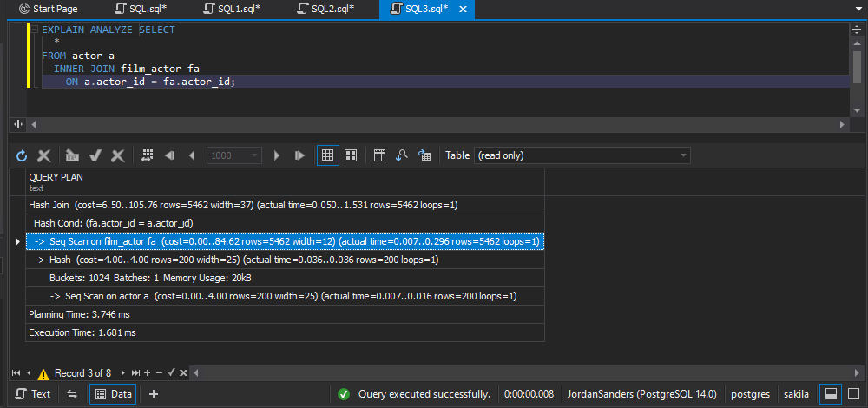This screenshot has width=868, height=408.
Task: Switch to the Data view tab
Action: pyautogui.click(x=113, y=394)
